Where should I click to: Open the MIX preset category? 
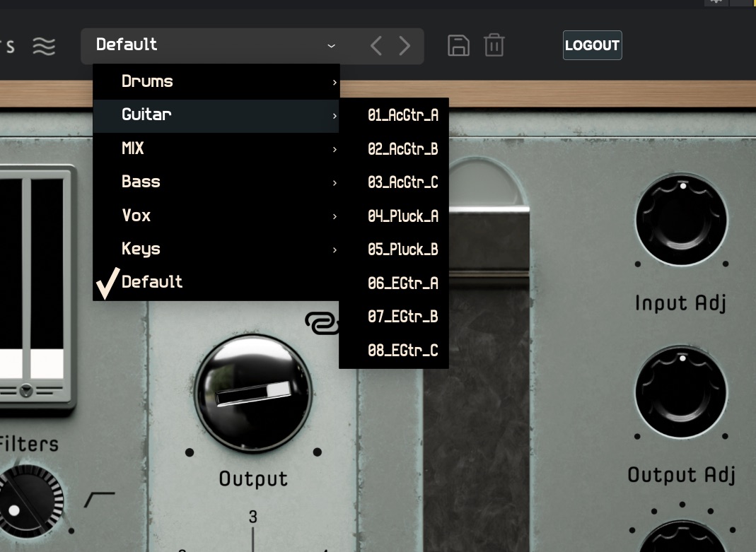pos(216,148)
